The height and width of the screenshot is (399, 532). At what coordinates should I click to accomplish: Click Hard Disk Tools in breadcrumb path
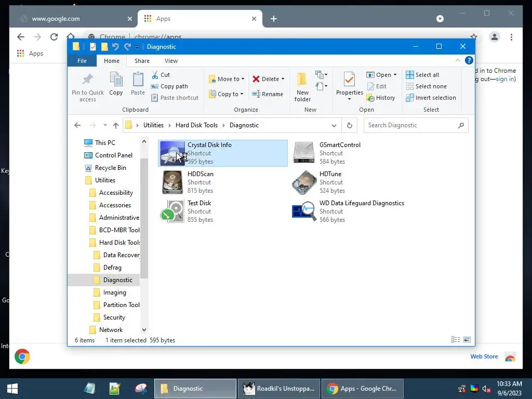pos(196,125)
